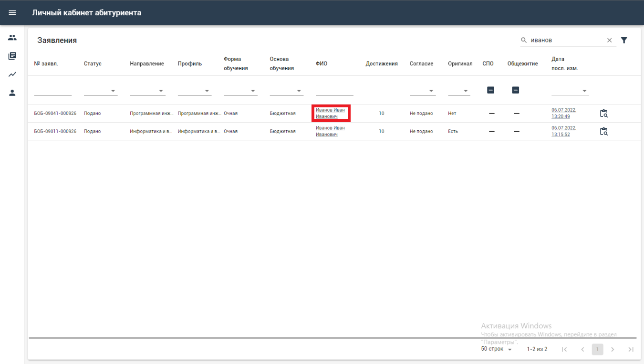Go to first page of results

tap(564, 349)
